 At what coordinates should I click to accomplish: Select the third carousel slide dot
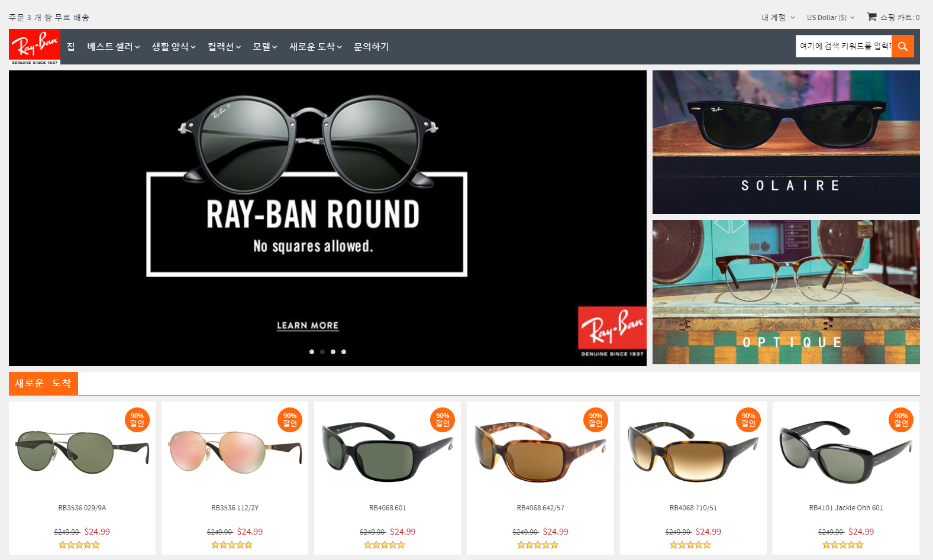(x=333, y=352)
